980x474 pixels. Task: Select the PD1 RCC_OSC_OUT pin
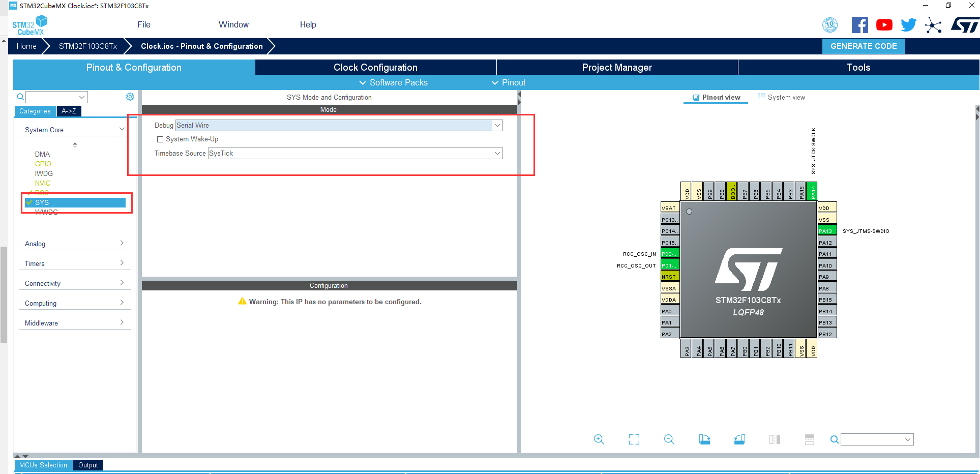[670, 265]
